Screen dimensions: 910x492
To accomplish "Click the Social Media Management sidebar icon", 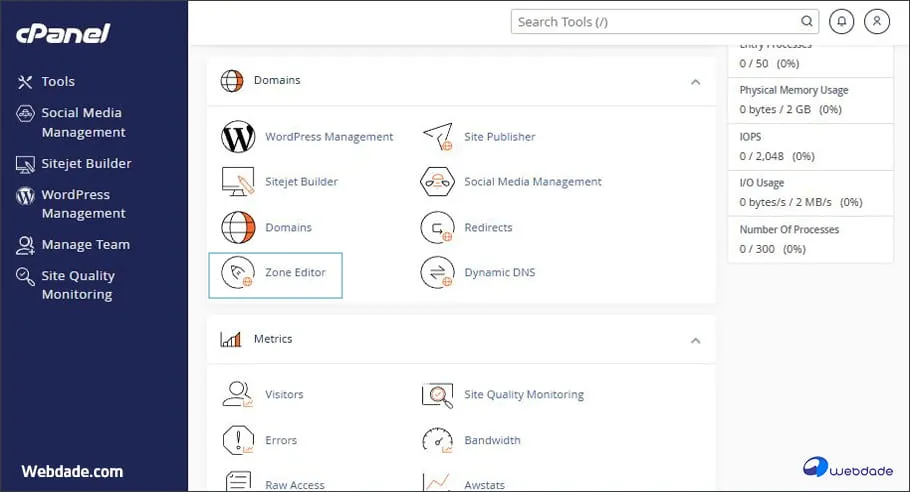I will click(25, 114).
